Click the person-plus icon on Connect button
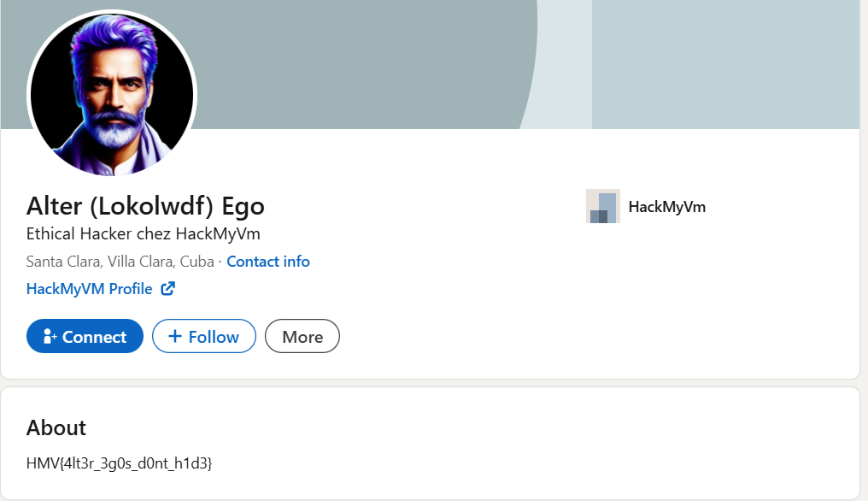 pos(50,337)
